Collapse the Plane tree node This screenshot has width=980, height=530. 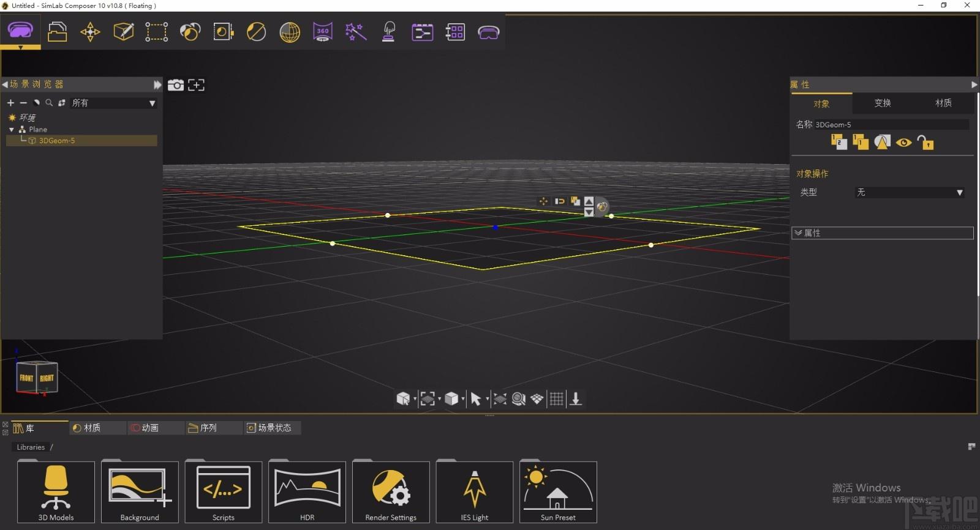[x=12, y=130]
